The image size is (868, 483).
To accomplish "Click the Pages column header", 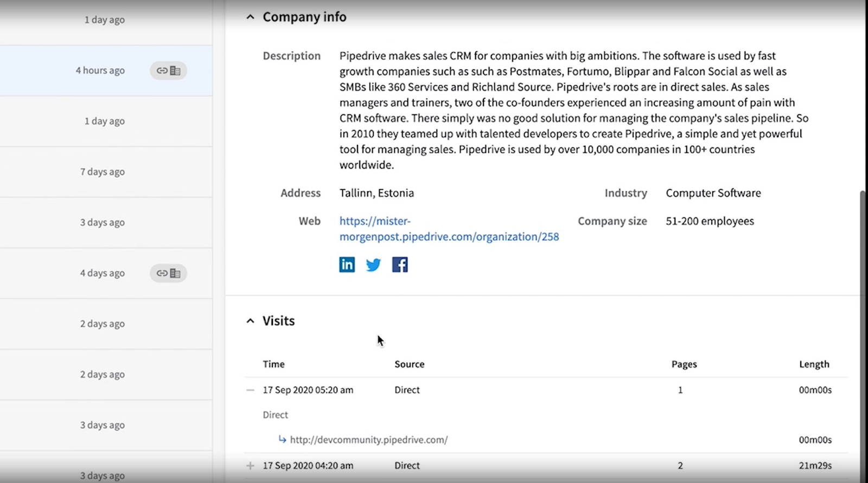I will (x=684, y=364).
